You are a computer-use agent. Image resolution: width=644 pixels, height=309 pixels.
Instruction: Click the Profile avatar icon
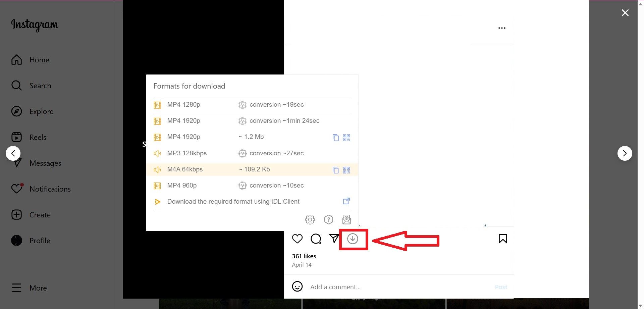point(16,241)
